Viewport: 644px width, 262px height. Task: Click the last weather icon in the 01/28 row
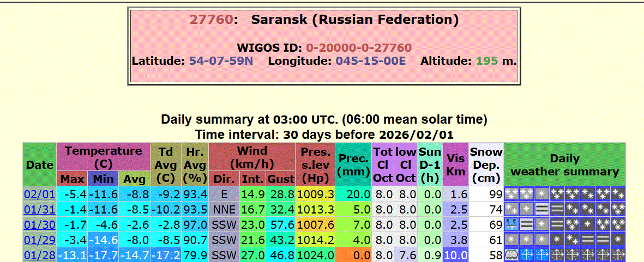[618, 255]
